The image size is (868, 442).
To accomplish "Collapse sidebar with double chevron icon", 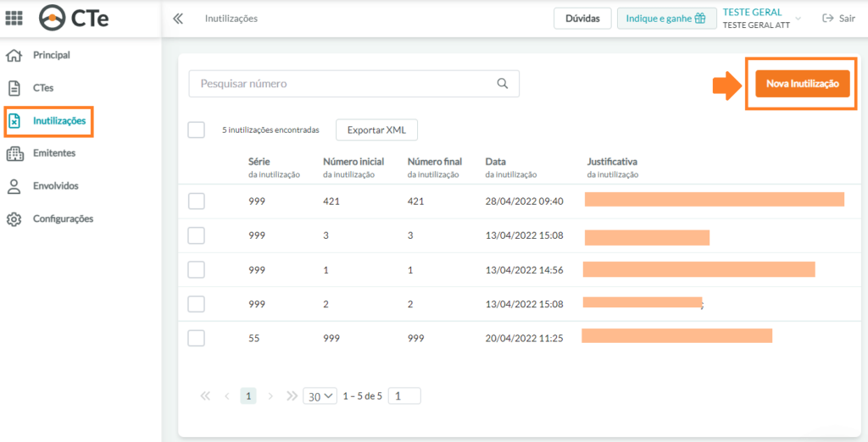I will pos(178,19).
